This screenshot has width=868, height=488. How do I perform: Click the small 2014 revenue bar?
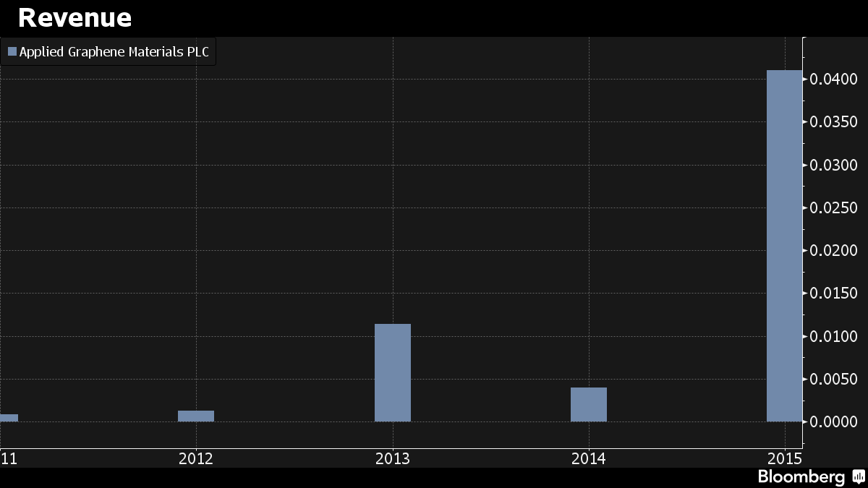click(x=589, y=403)
